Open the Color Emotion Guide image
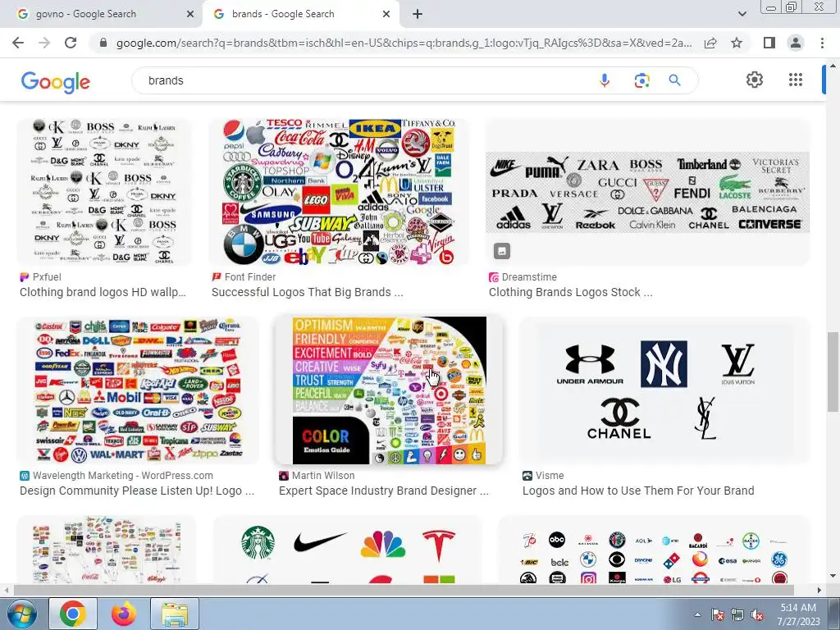This screenshot has height=630, width=840. pyautogui.click(x=390, y=390)
